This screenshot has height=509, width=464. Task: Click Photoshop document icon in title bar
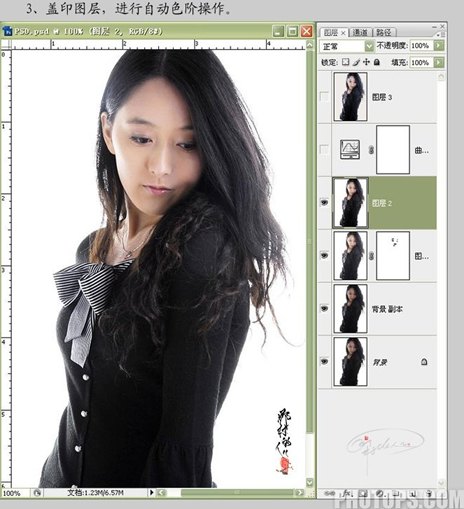(7, 31)
